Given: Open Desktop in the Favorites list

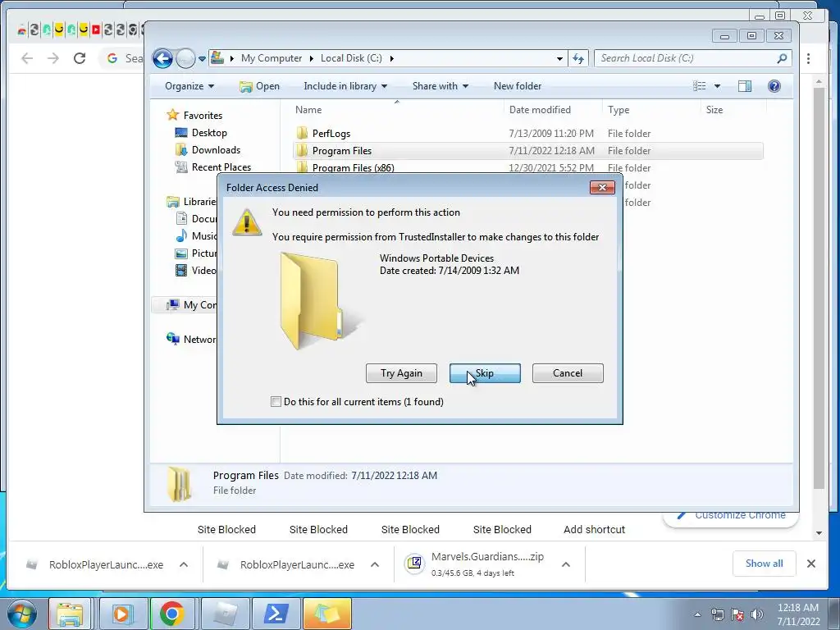Looking at the screenshot, I should pos(209,132).
